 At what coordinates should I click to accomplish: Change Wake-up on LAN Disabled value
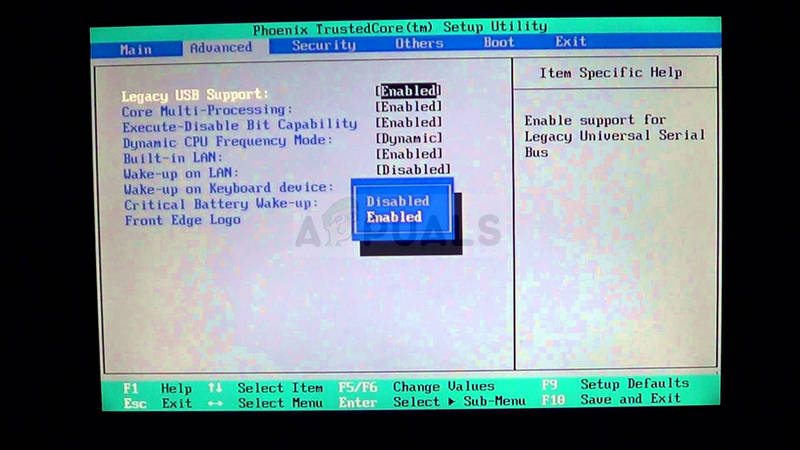pyautogui.click(x=413, y=169)
